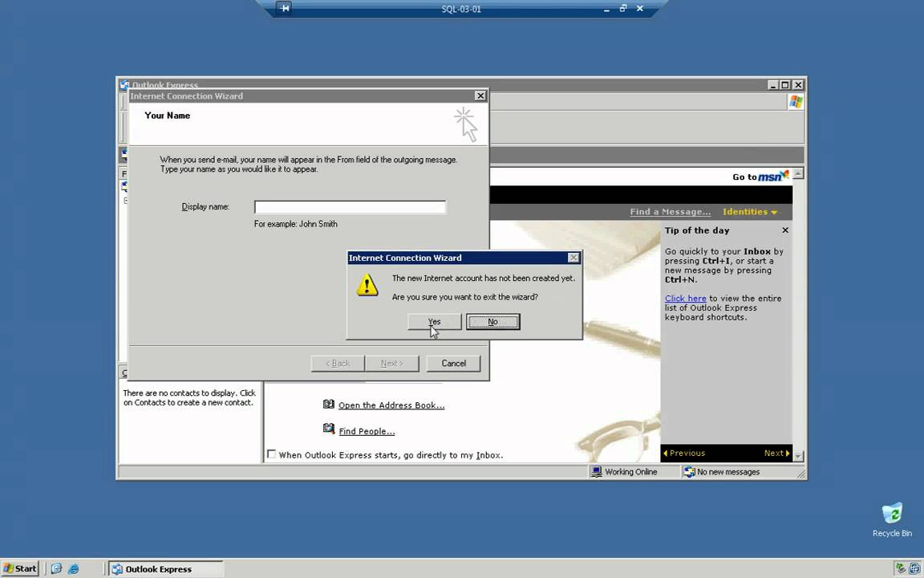Enable go directly to my Inbox checkbox

pyautogui.click(x=272, y=454)
